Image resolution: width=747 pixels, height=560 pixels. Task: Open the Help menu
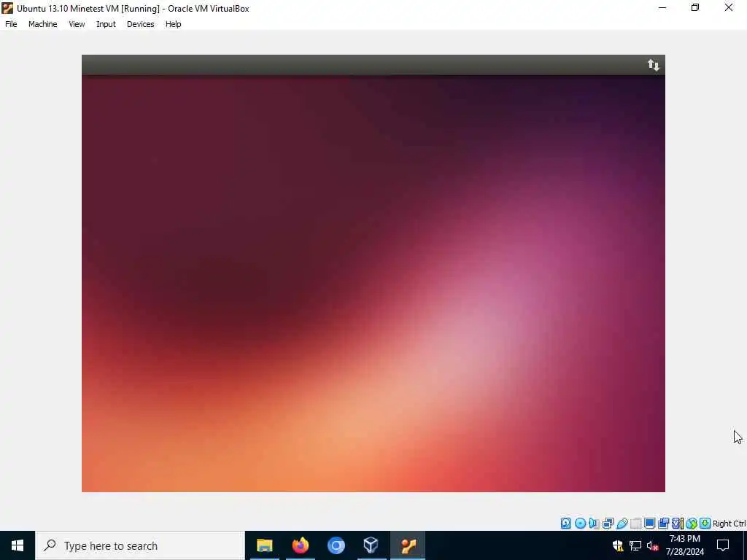pos(174,24)
